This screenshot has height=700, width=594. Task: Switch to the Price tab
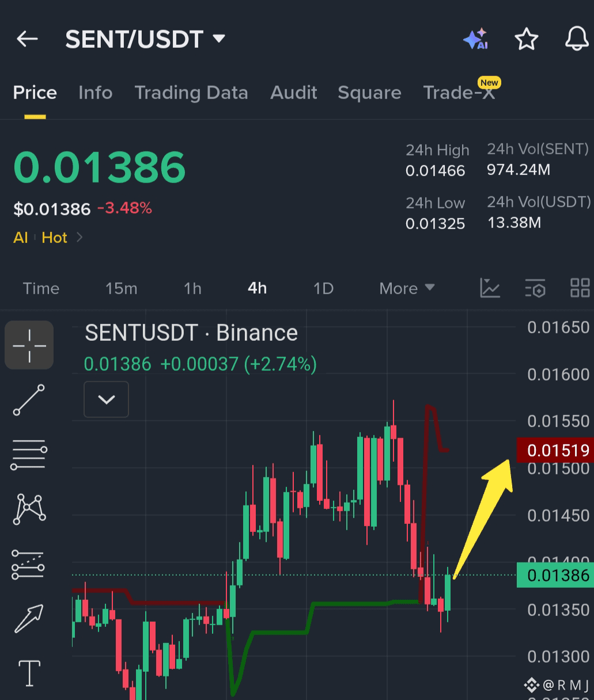click(35, 93)
